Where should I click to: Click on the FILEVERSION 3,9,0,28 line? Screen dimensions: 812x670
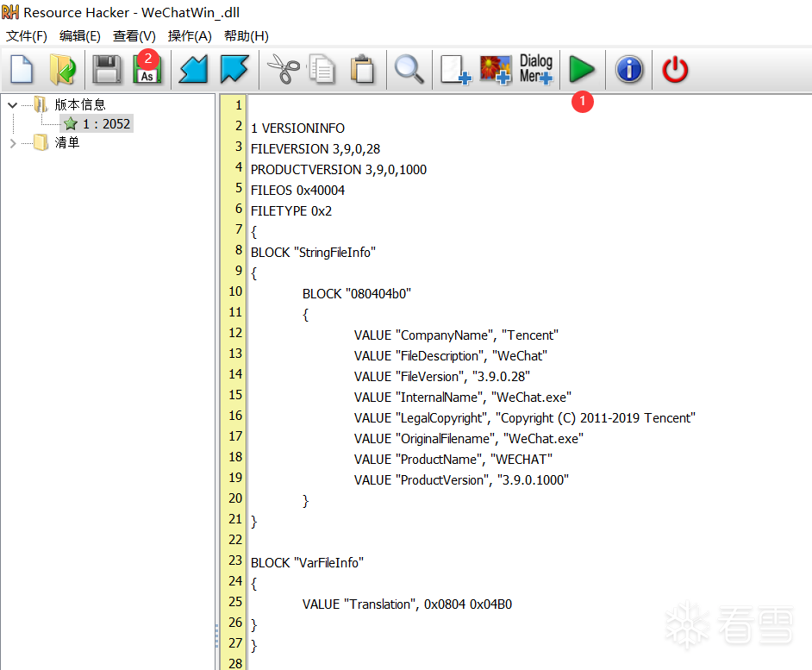(315, 148)
